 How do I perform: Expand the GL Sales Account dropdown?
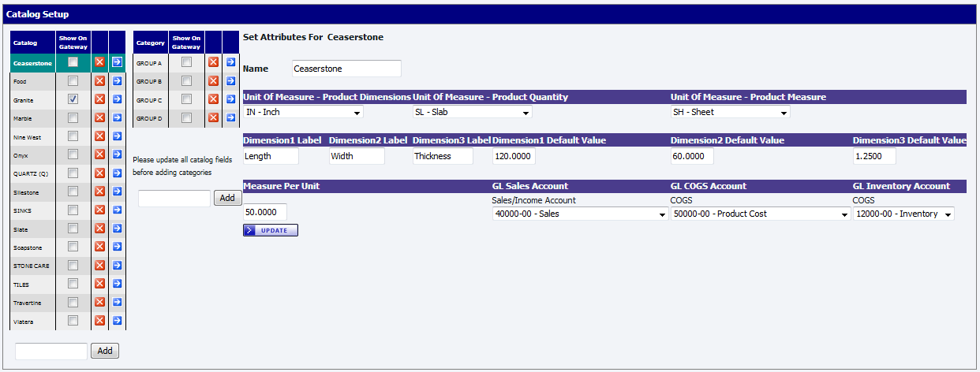[579, 214]
